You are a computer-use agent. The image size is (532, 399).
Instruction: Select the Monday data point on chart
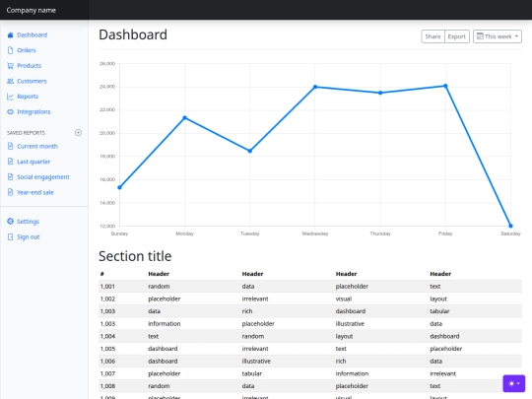pos(184,118)
